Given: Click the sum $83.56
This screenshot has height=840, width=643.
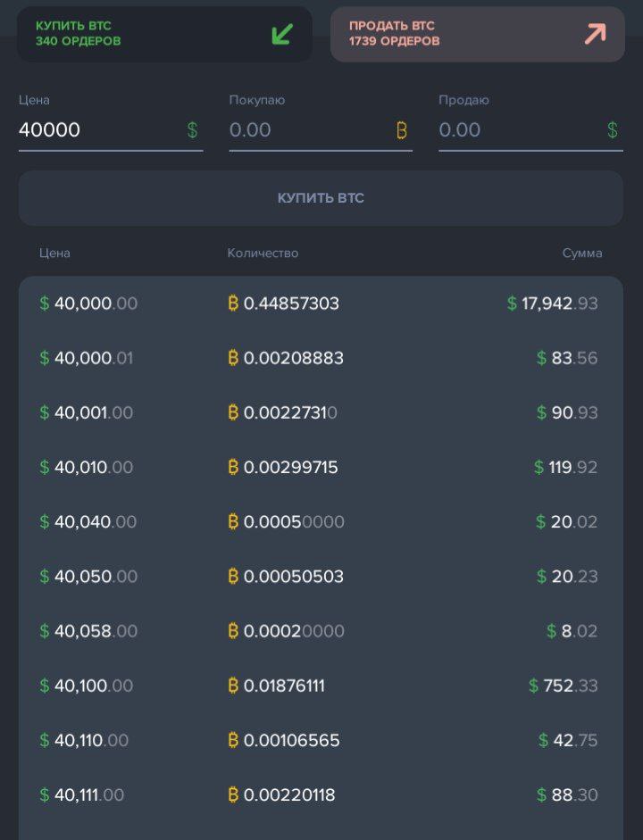Looking at the screenshot, I should pyautogui.click(x=567, y=358).
